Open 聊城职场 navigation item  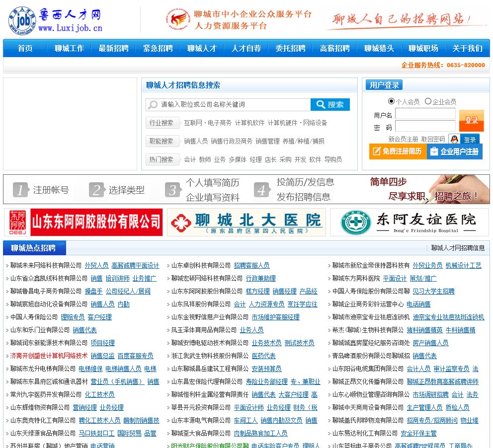(x=423, y=48)
